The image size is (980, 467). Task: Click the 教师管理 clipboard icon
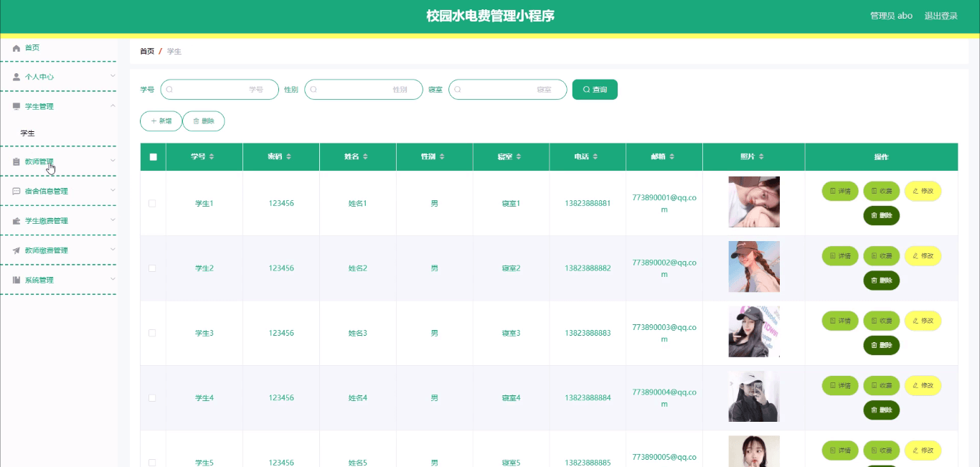[16, 161]
